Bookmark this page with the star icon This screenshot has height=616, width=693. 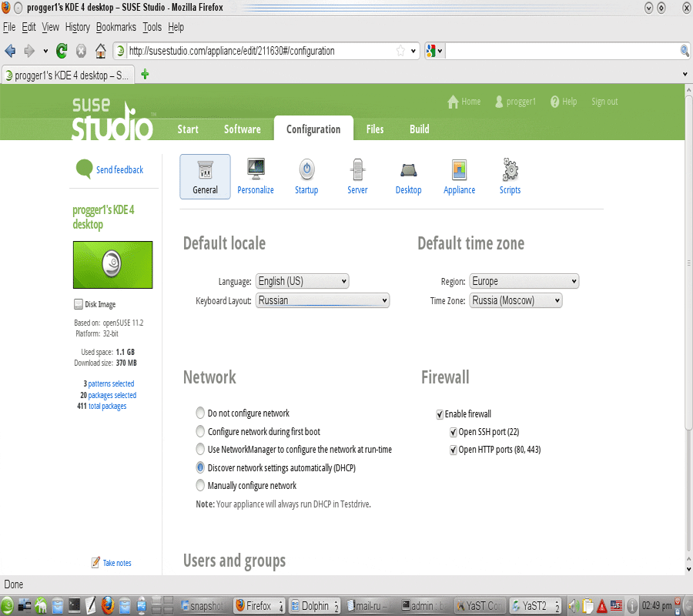pyautogui.click(x=400, y=51)
